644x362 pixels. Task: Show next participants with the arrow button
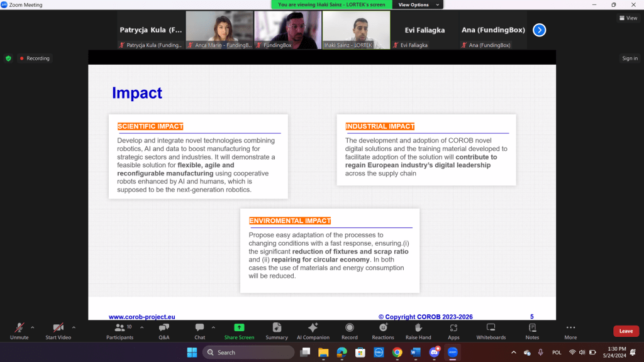539,30
